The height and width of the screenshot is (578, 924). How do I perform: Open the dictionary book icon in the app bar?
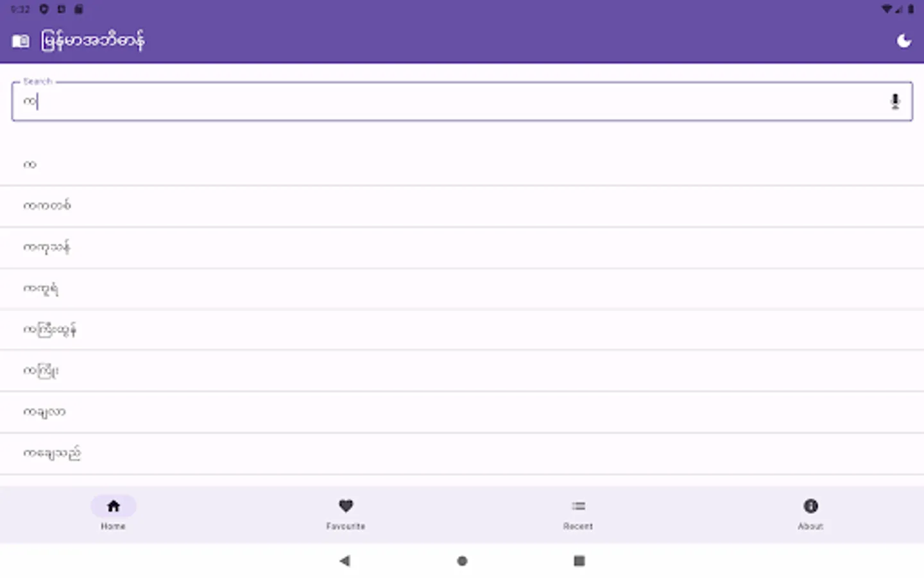(21, 40)
